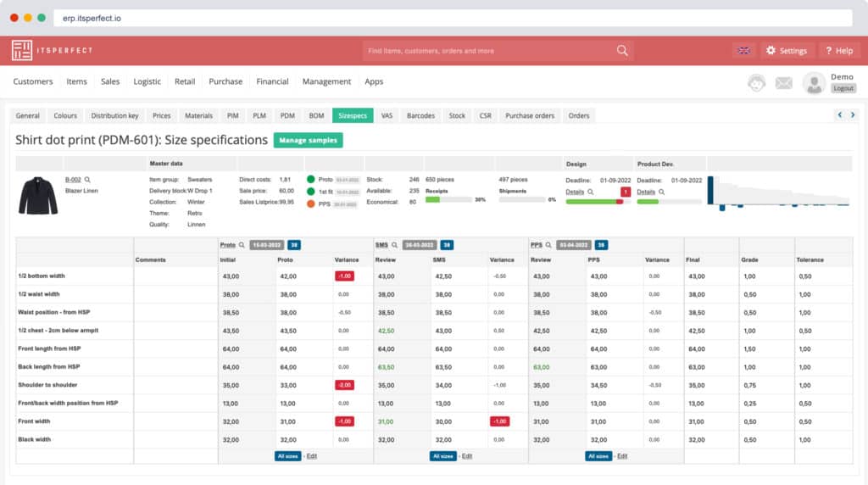Open the Apps menu
868x485 pixels.
[374, 81]
